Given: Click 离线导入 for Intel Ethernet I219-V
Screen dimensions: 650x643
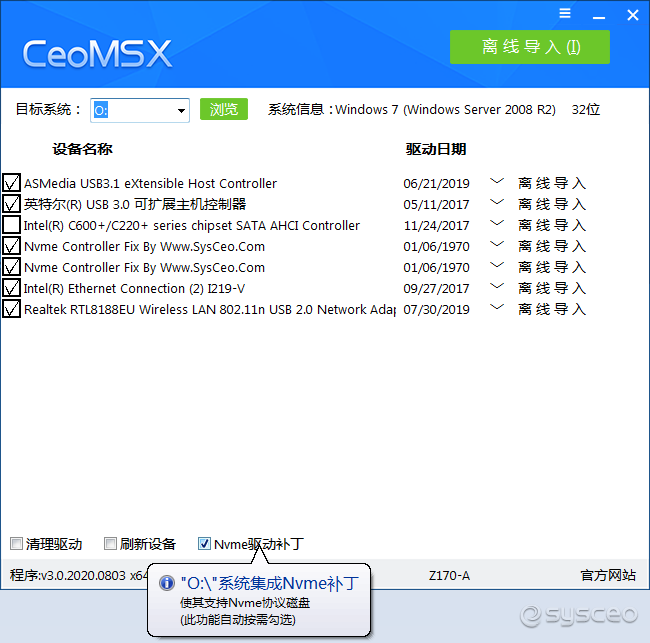Looking at the screenshot, I should (552, 288).
